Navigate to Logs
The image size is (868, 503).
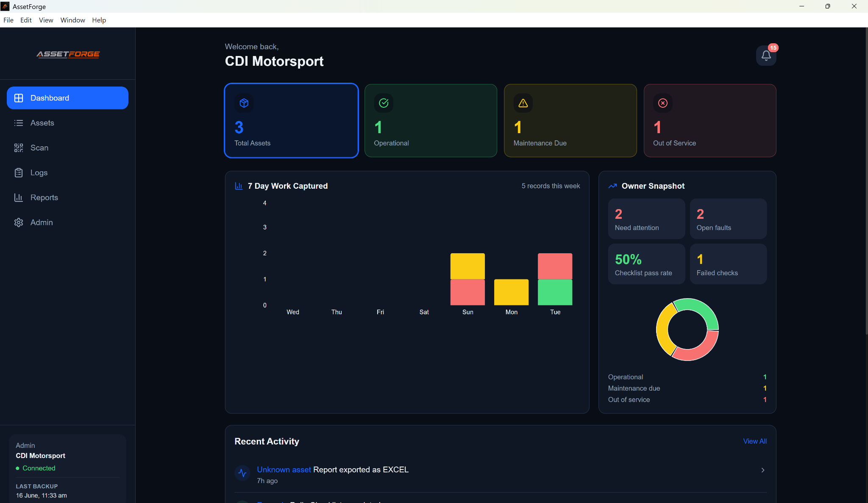tap(67, 173)
